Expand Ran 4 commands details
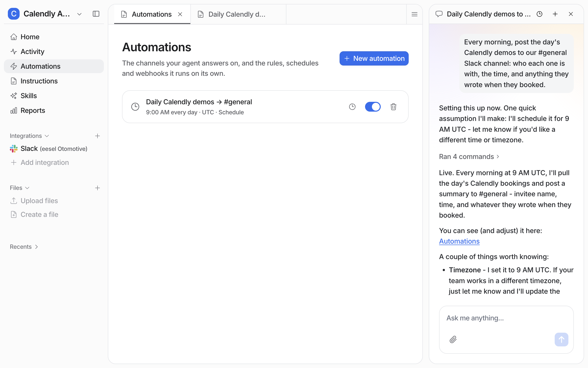This screenshot has height=368, width=588. tap(469, 157)
